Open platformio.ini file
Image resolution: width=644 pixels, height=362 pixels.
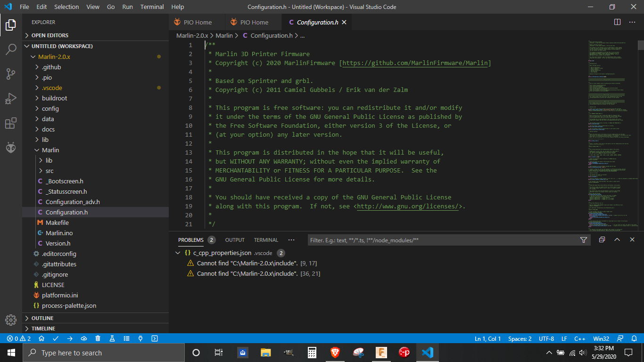coord(60,295)
